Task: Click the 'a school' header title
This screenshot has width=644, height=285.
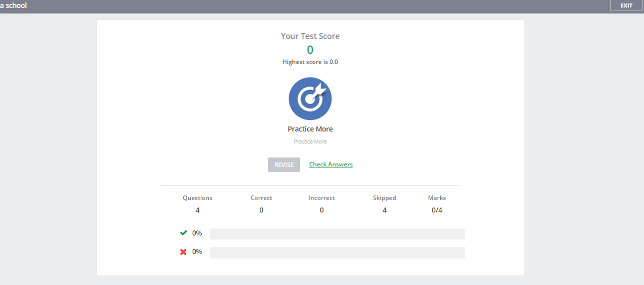Action: coord(14,5)
